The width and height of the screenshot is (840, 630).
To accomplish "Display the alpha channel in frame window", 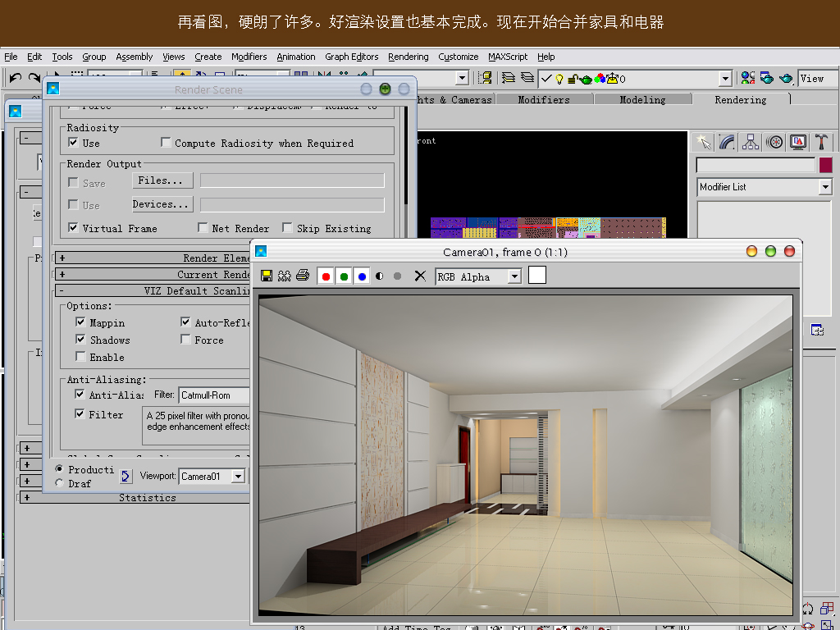I will coord(380,276).
